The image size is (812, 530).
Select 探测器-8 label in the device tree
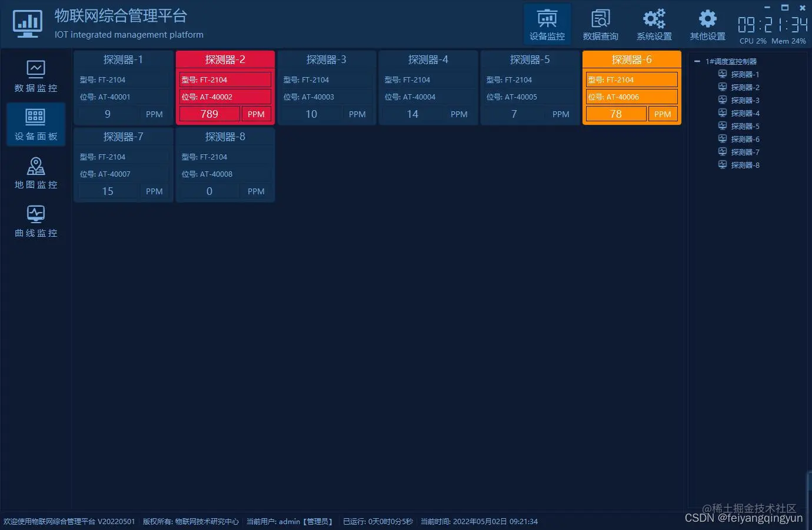745,165
